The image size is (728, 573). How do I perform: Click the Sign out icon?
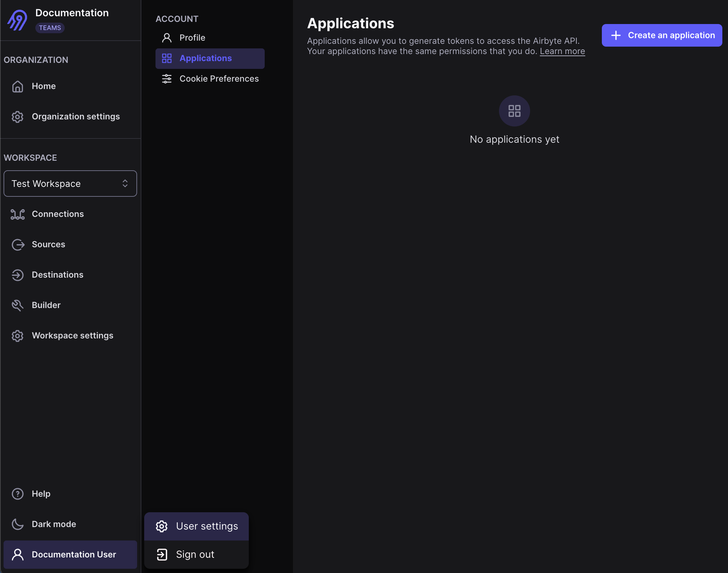click(x=162, y=554)
